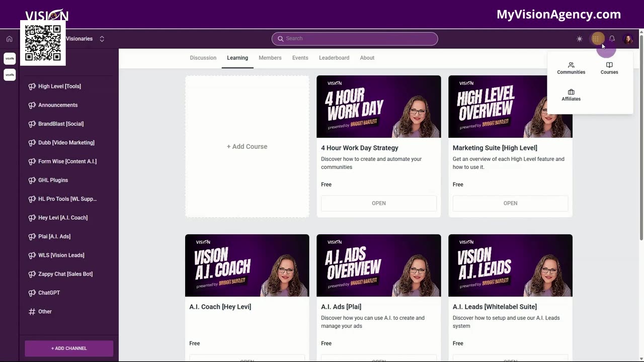The height and width of the screenshot is (362, 644).
Task: Click the A.I. Ads [Plai] course title
Action: pos(341,307)
